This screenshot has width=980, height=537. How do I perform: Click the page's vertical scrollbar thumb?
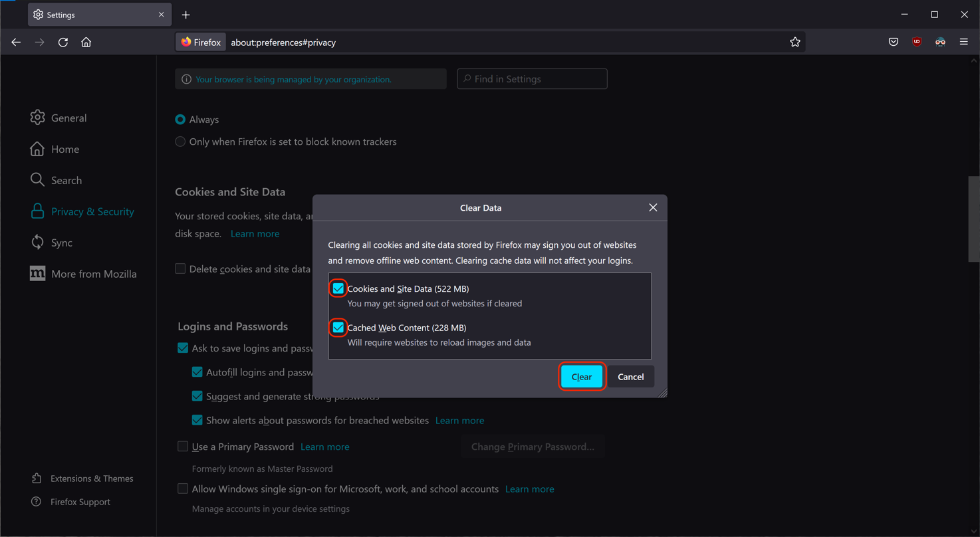pyautogui.click(x=973, y=219)
